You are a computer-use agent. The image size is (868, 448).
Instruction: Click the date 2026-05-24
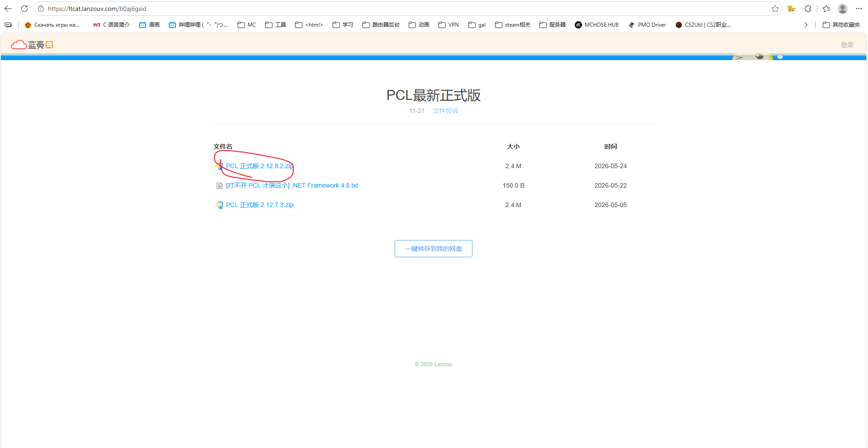point(610,166)
